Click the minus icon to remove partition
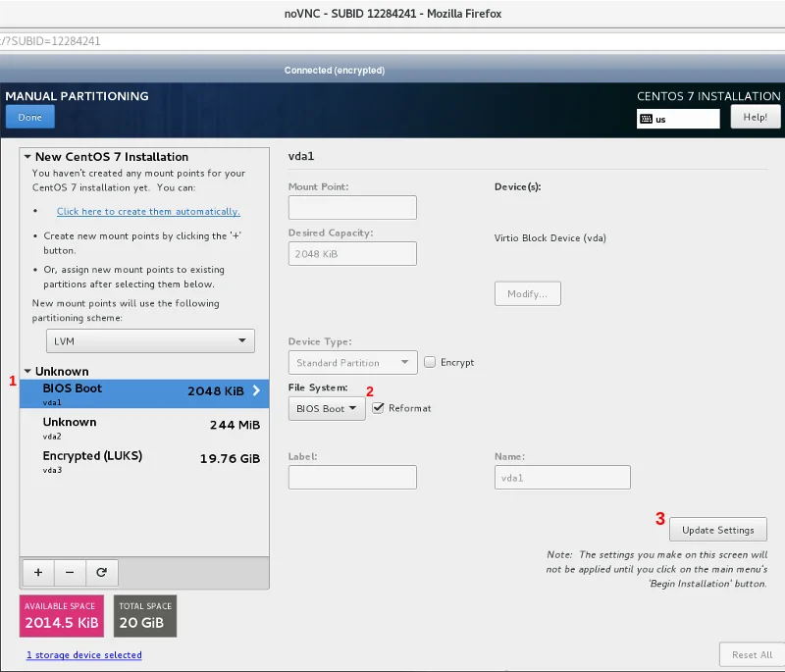The width and height of the screenshot is (785, 672). pos(70,572)
